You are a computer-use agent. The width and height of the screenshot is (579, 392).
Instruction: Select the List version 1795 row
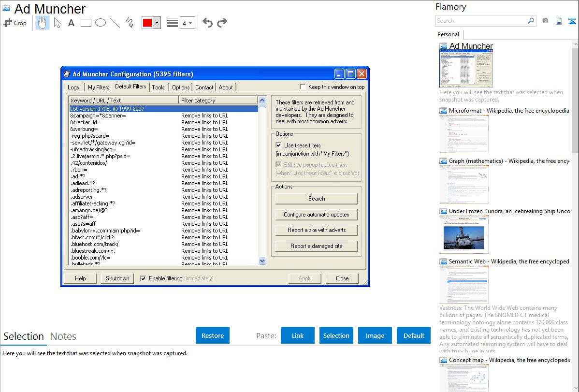coord(163,109)
